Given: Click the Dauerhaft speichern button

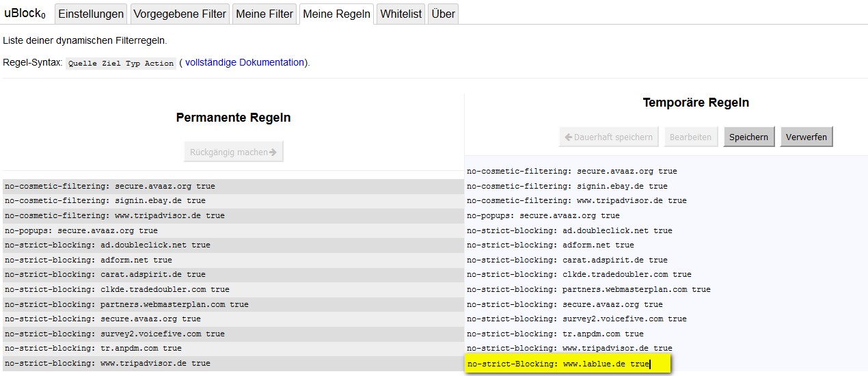Looking at the screenshot, I should (x=608, y=137).
